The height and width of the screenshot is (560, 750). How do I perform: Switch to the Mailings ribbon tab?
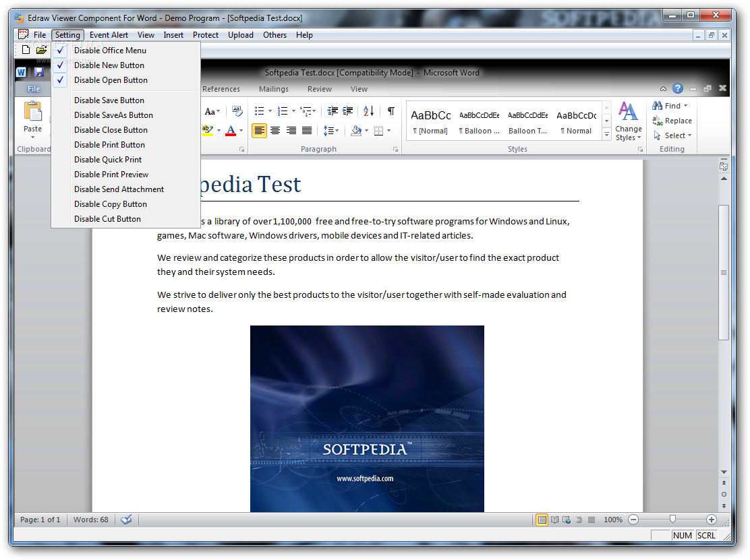tap(274, 89)
